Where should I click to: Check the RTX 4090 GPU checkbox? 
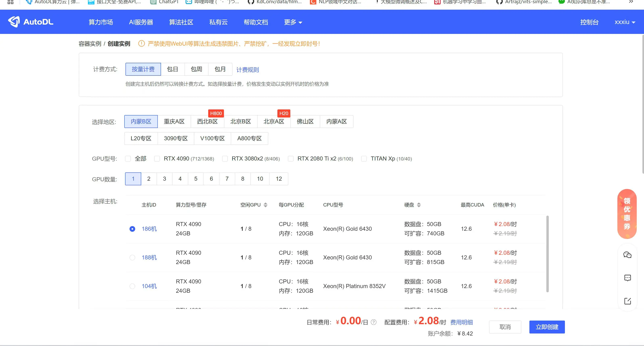click(157, 159)
